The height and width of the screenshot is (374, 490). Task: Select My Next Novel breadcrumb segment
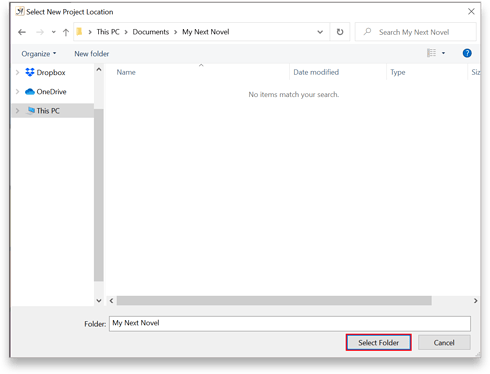(206, 32)
